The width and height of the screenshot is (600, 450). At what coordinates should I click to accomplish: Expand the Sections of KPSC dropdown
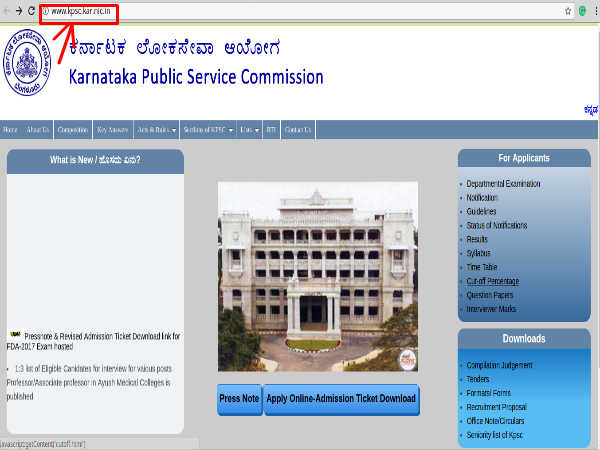tap(208, 130)
